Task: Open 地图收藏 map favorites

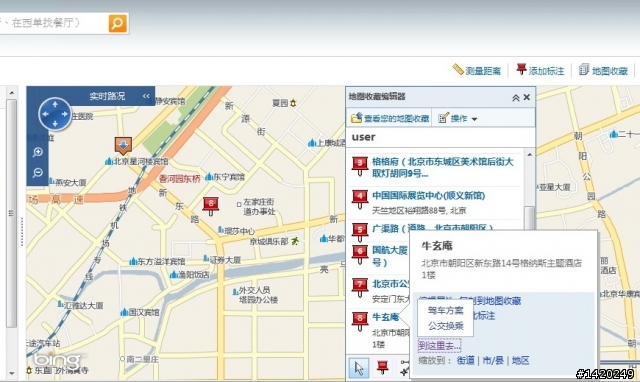Action: point(603,70)
